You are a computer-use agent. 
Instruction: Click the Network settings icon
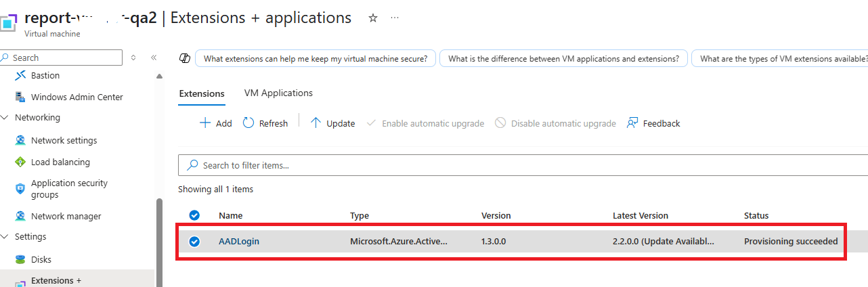pos(20,140)
